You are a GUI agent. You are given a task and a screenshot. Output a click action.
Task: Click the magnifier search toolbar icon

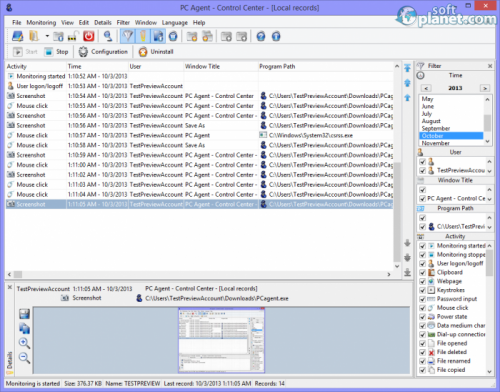108,36
